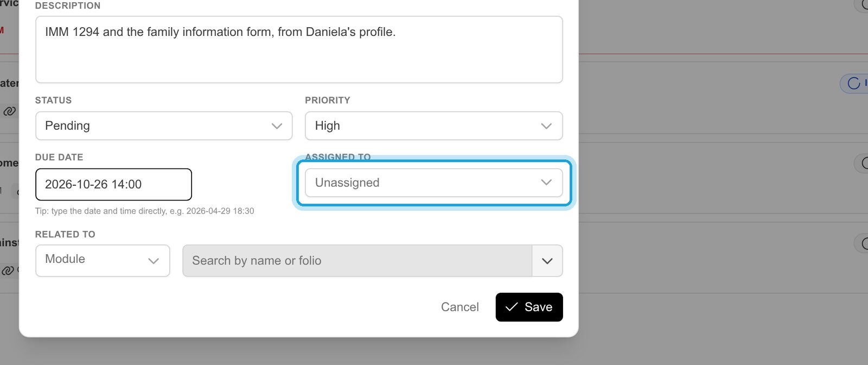Click the chevron arrow in the High field

[x=546, y=126]
